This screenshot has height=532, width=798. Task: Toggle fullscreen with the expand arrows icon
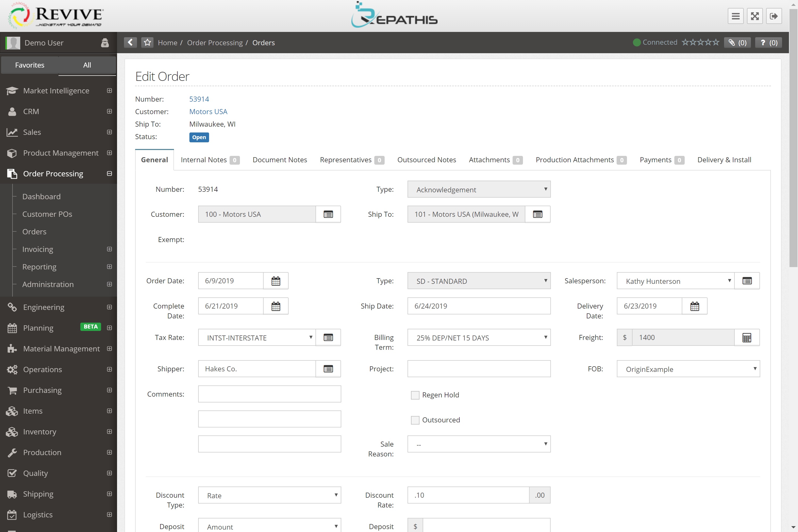point(755,16)
